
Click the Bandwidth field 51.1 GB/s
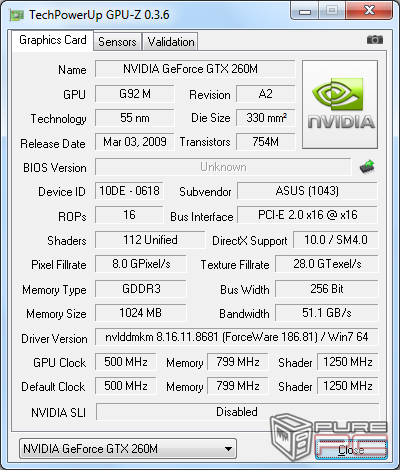tap(327, 313)
